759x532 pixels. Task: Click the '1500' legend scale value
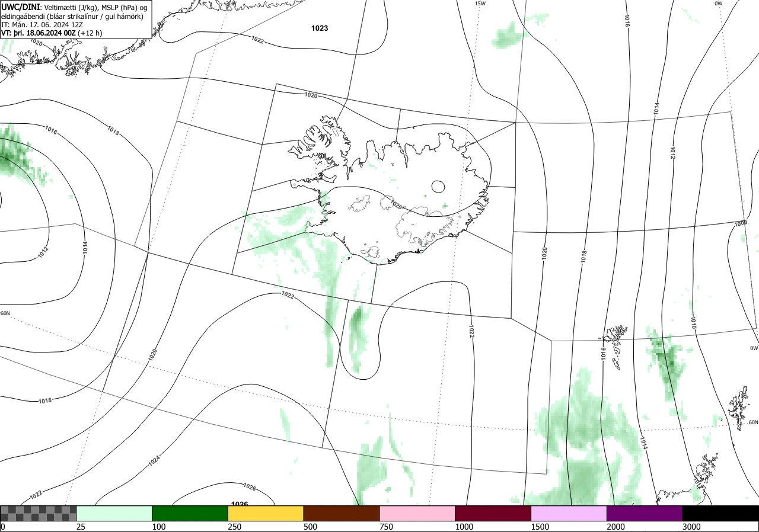540,527
